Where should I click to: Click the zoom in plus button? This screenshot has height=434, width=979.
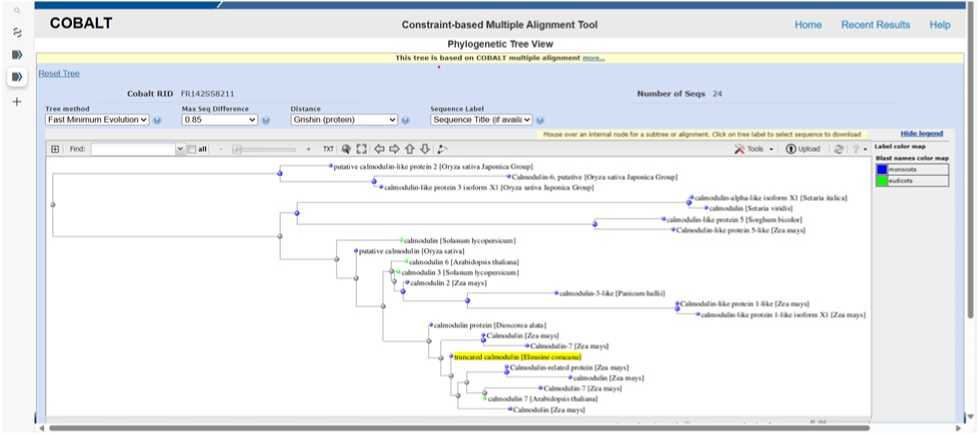(x=308, y=149)
